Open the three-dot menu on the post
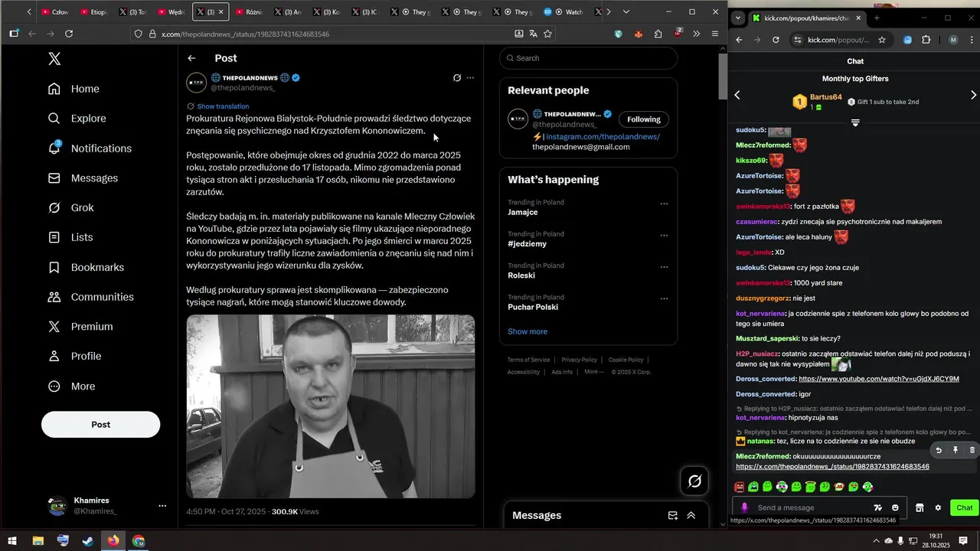This screenshot has width=980, height=551. (x=470, y=78)
